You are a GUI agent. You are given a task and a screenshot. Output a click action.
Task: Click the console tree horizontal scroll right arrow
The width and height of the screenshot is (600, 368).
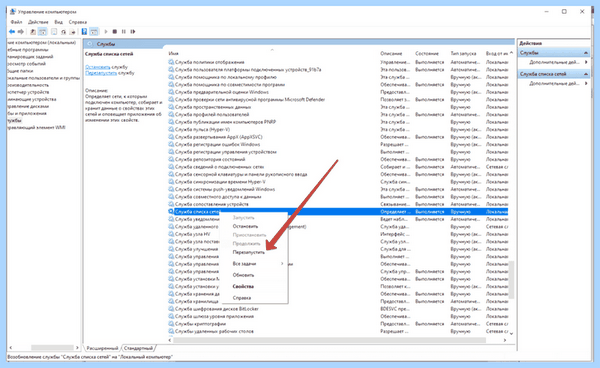coord(77,348)
